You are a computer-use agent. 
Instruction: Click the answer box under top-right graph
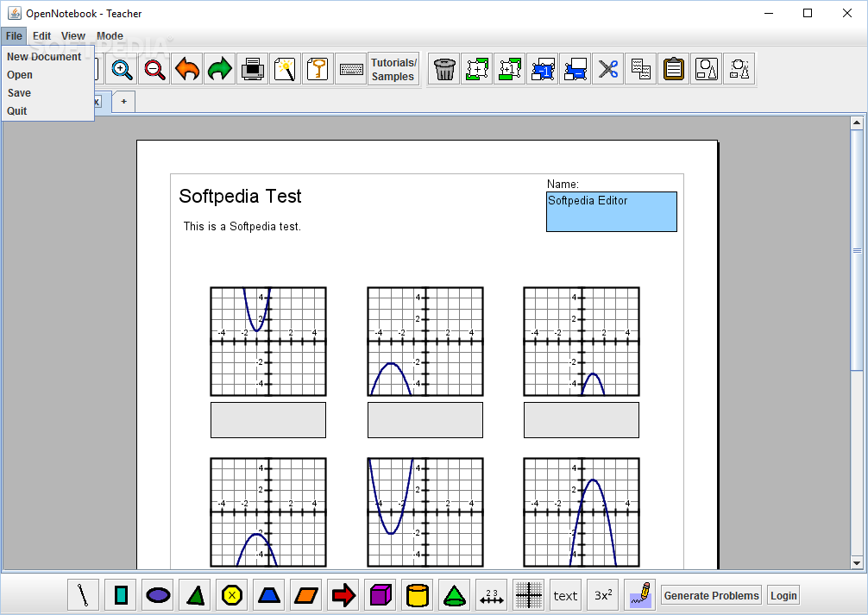[582, 420]
